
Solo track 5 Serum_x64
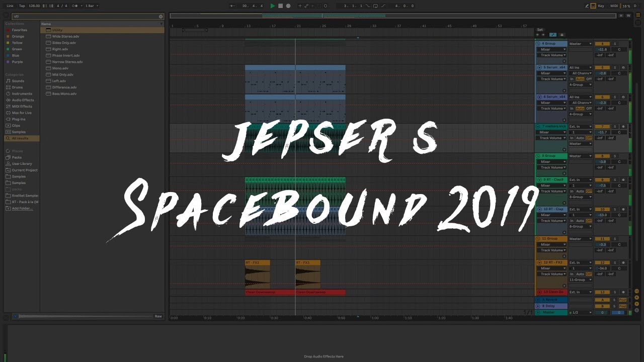pyautogui.click(x=614, y=67)
